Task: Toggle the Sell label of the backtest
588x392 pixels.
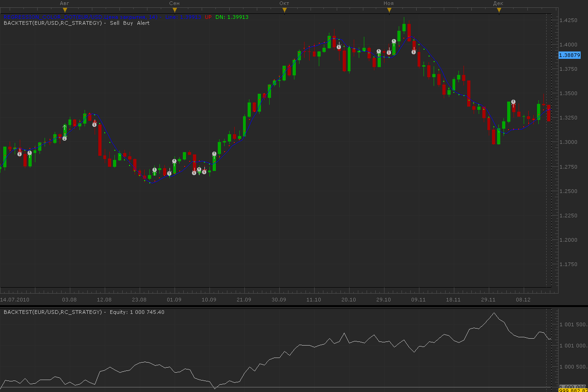Action: [115, 23]
